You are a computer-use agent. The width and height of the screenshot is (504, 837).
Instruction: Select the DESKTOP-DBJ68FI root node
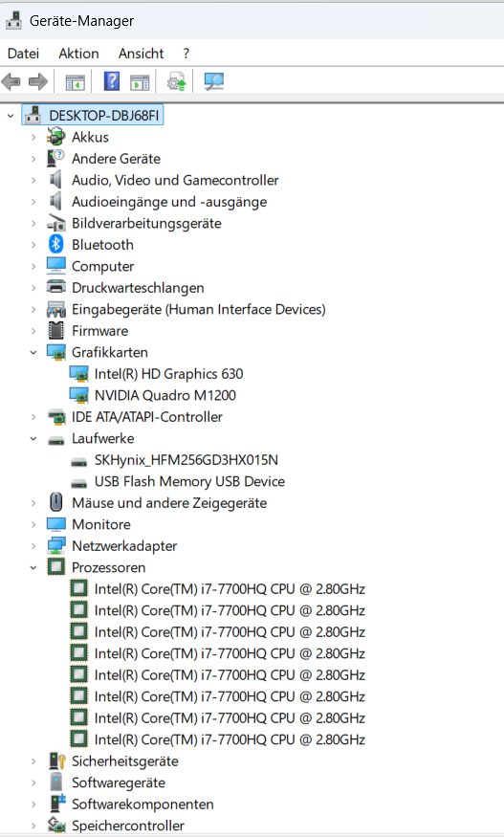(x=104, y=116)
